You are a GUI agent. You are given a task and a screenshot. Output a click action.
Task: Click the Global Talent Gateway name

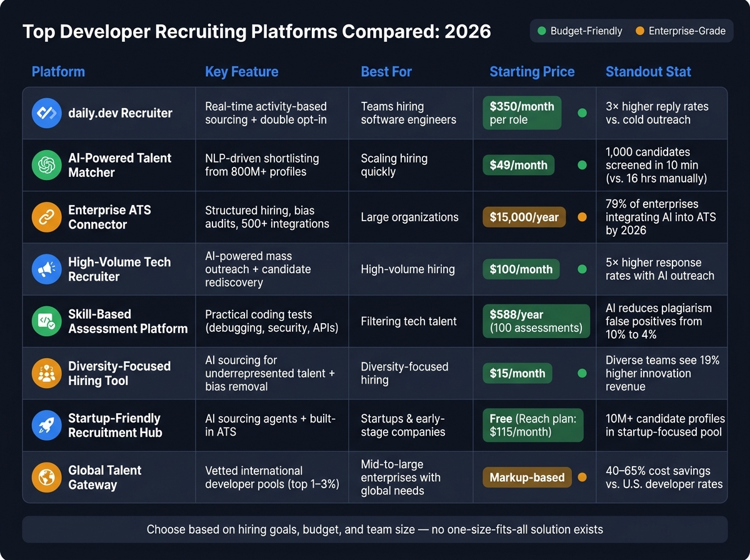click(105, 477)
